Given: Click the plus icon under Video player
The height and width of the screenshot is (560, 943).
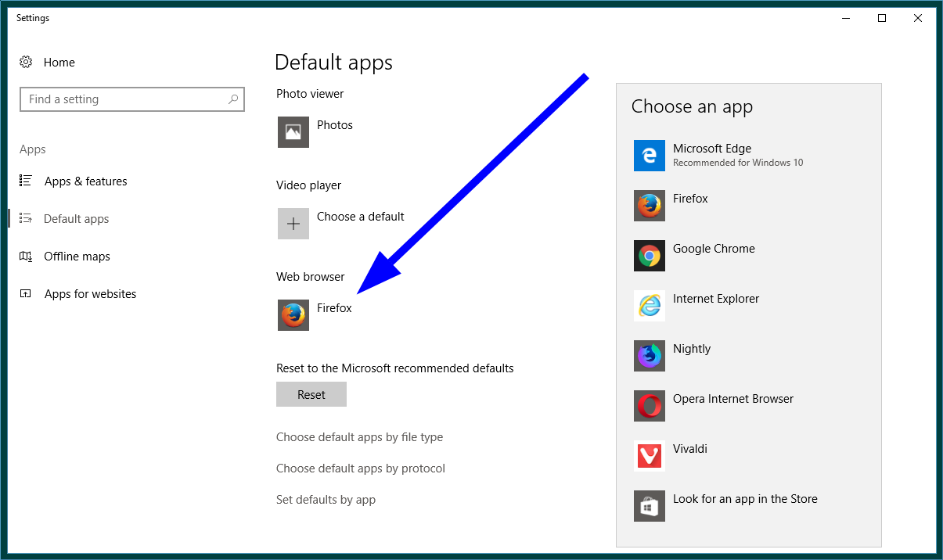Looking at the screenshot, I should tap(293, 224).
